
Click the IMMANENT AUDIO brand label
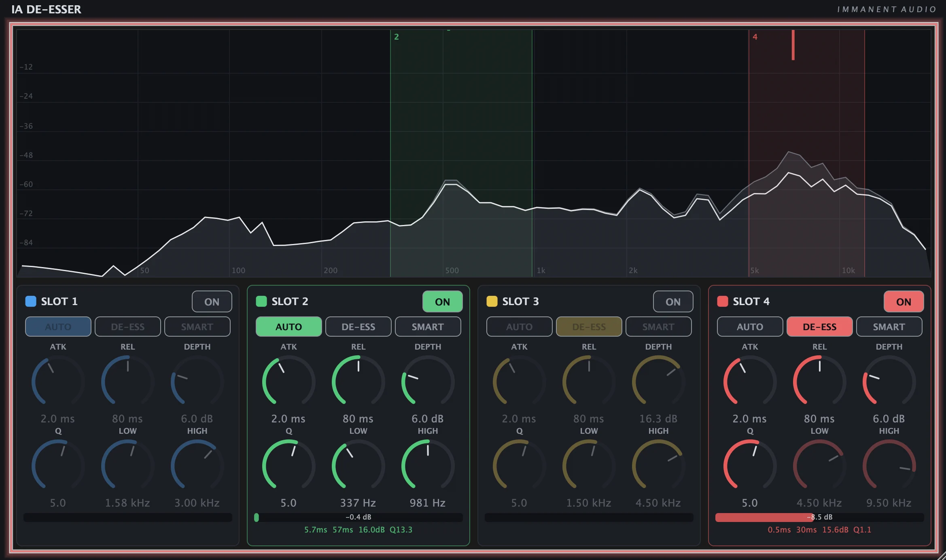(887, 9)
